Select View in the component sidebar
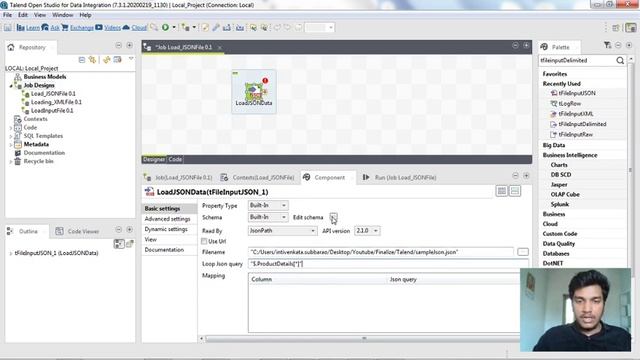This screenshot has height=360, width=640. tap(151, 239)
